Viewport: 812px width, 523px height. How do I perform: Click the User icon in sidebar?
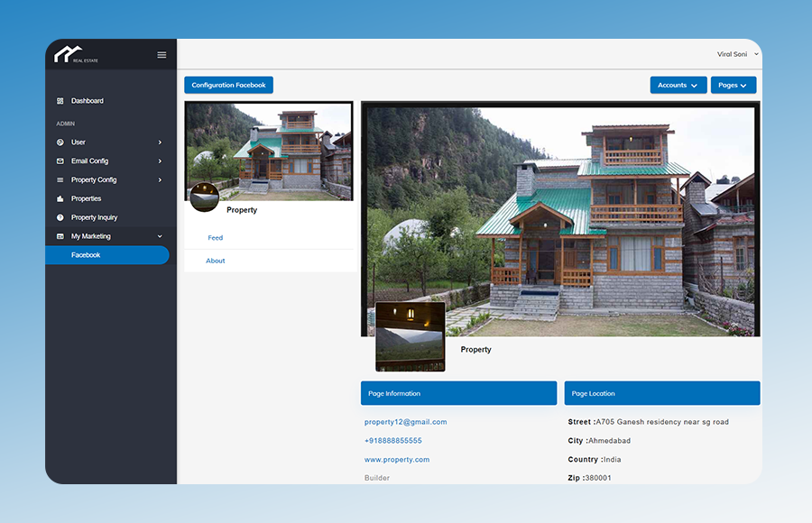tap(60, 142)
